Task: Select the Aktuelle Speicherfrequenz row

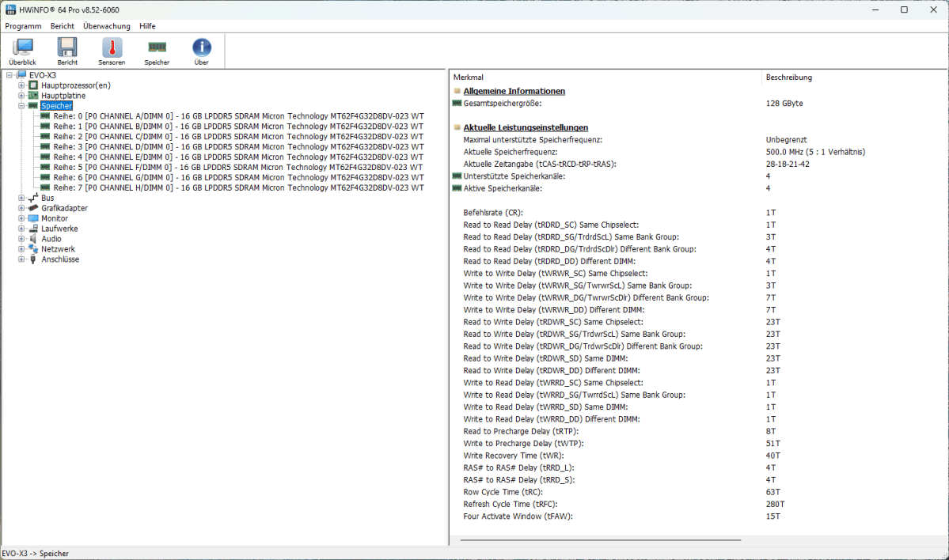Action: (x=698, y=152)
